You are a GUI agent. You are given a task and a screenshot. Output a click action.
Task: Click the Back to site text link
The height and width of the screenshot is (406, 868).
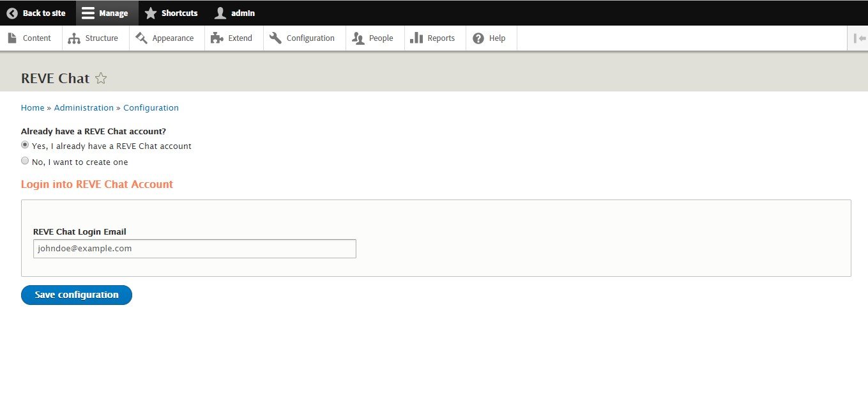[44, 13]
